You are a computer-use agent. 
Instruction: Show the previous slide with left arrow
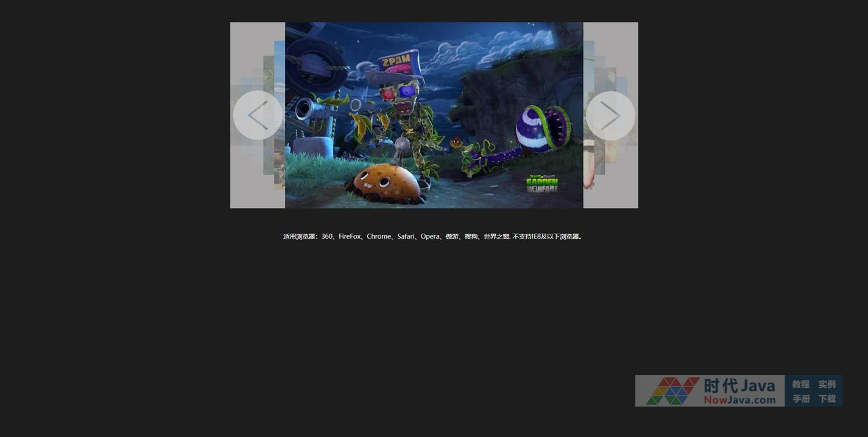tap(258, 115)
